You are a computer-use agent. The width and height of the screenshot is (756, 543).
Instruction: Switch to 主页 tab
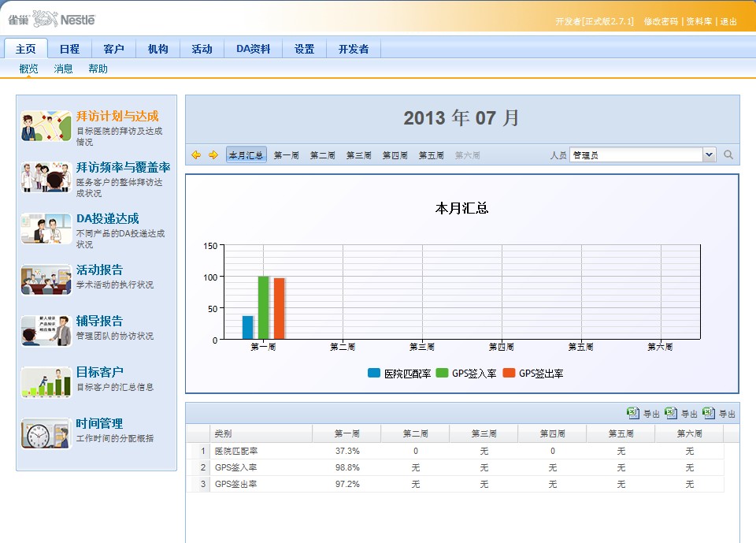(x=26, y=49)
